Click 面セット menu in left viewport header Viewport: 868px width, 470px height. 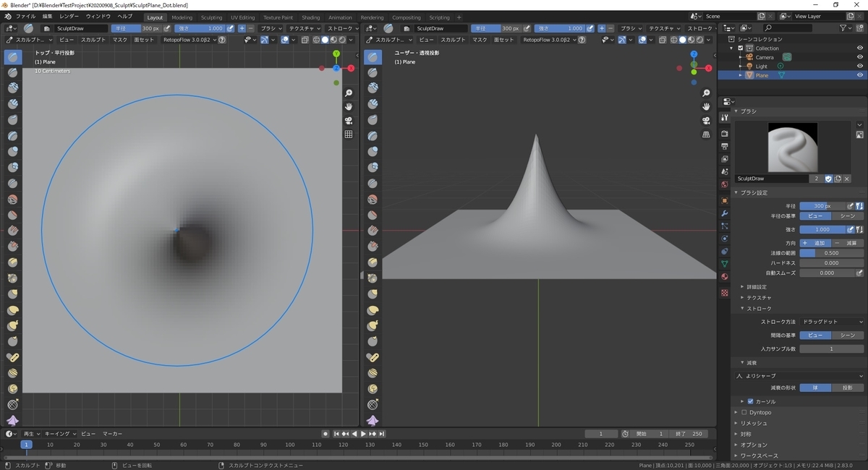point(145,40)
